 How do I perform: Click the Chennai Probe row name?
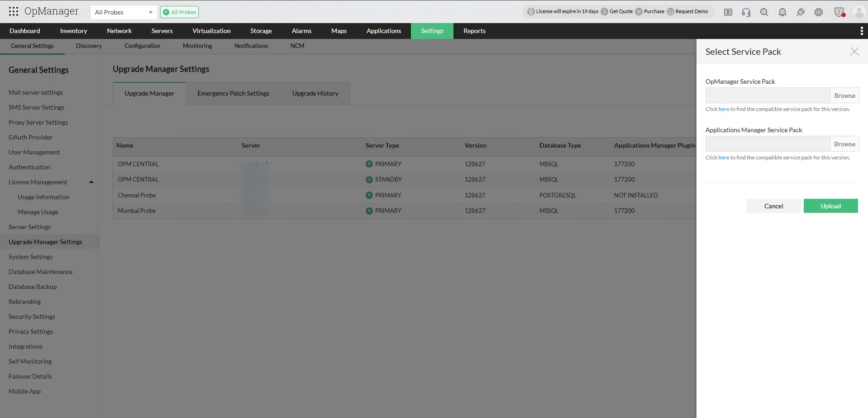[137, 195]
